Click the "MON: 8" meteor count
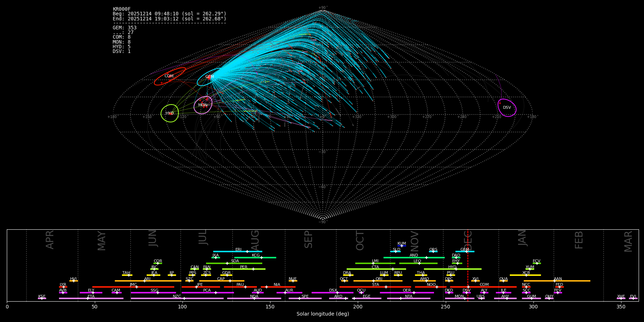The image size is (644, 322). [122, 42]
